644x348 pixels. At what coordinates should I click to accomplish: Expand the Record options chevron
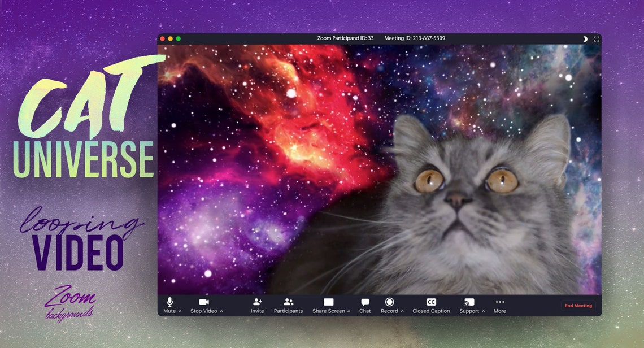click(402, 311)
